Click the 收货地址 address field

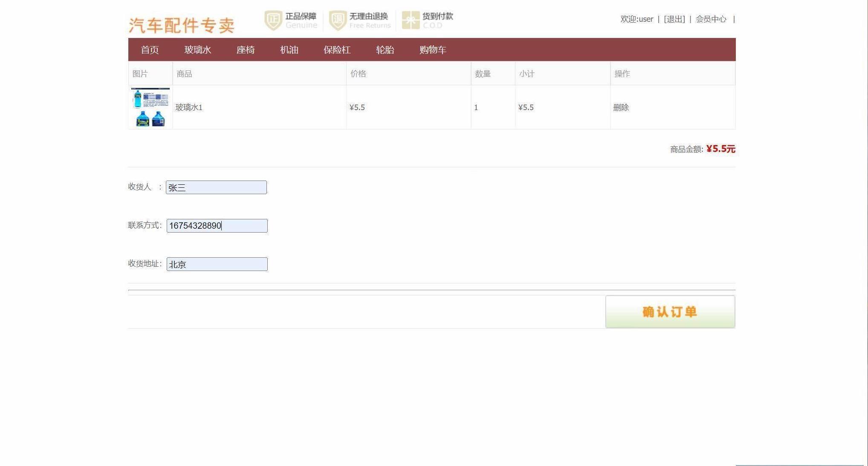(217, 264)
